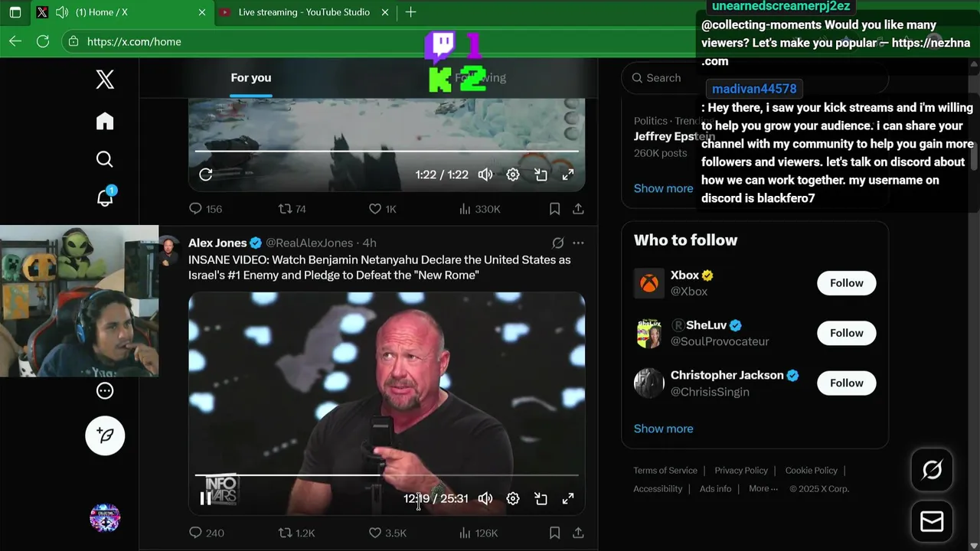This screenshot has height=551, width=980.
Task: Close the Live streaming YouTube Studio tab
Action: point(385,12)
